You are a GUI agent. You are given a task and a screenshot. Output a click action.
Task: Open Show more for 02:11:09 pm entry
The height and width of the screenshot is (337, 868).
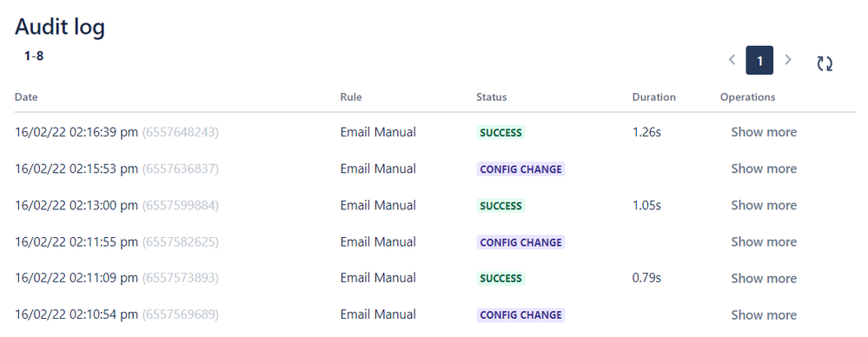764,278
